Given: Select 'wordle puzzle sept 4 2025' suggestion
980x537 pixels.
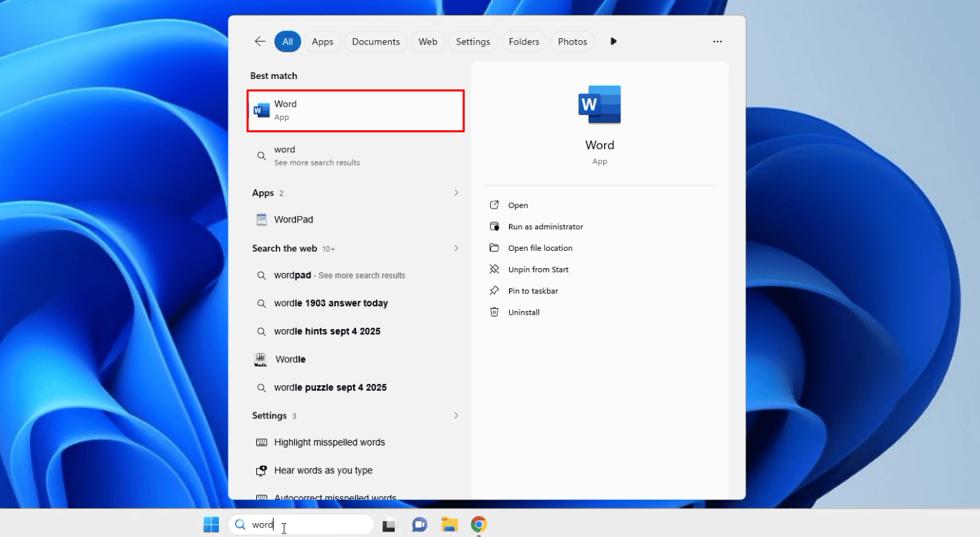Looking at the screenshot, I should 356,387.
